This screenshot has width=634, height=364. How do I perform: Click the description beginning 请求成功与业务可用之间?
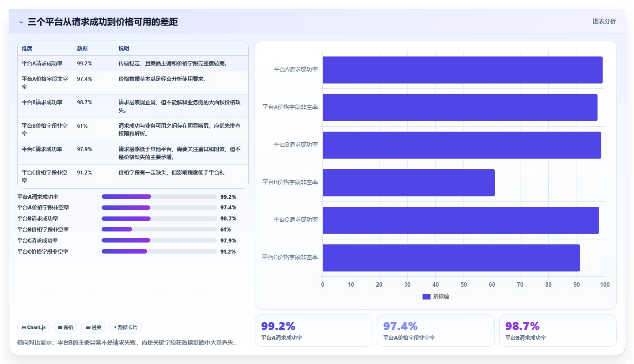click(179, 130)
